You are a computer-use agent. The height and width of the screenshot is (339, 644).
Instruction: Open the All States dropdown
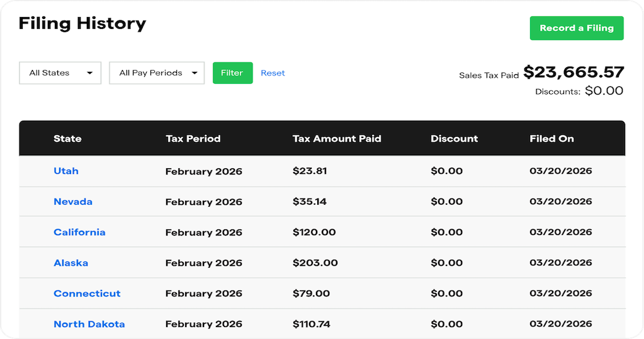point(60,73)
